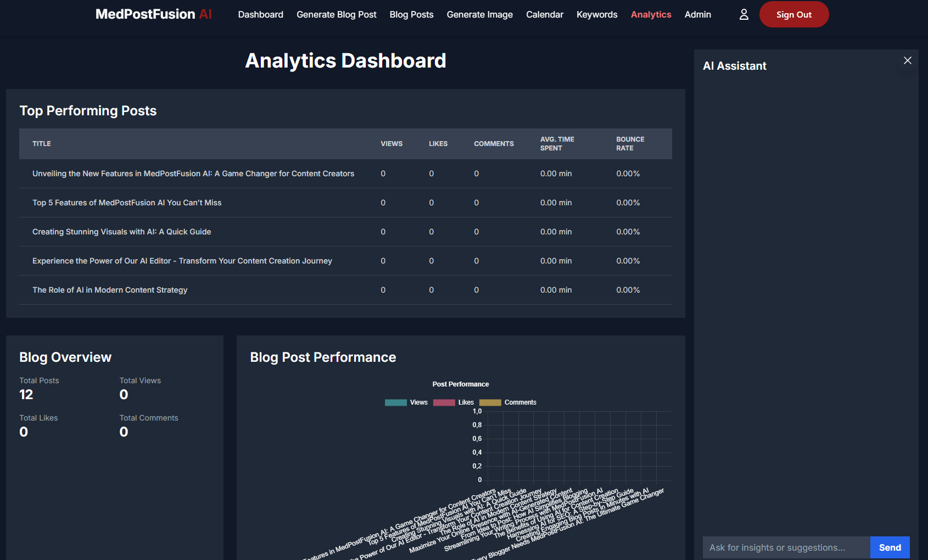Open the Calendar page
The width and height of the screenshot is (928, 560).
coord(545,14)
